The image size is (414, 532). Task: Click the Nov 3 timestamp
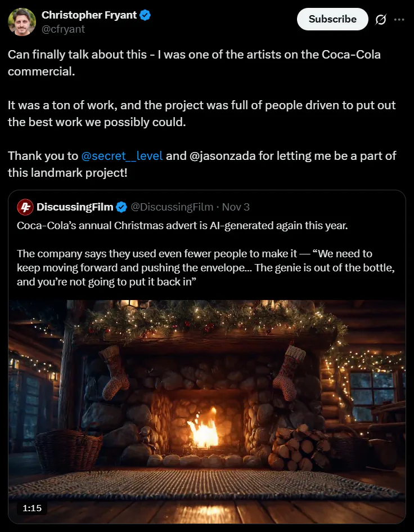(236, 207)
